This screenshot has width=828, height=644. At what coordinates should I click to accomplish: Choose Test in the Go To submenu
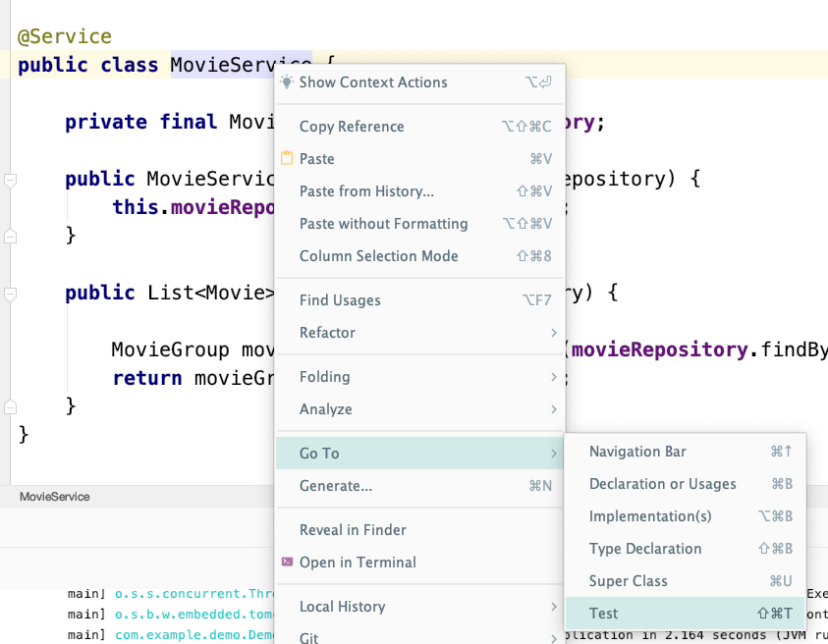[x=686, y=614]
